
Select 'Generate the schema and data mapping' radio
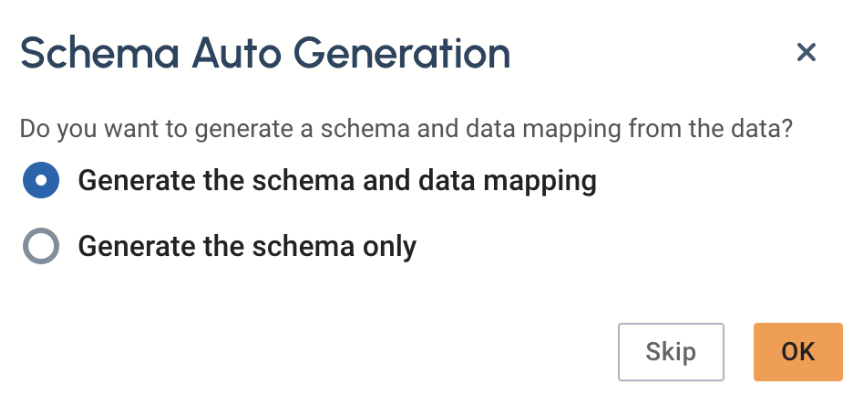point(41,181)
